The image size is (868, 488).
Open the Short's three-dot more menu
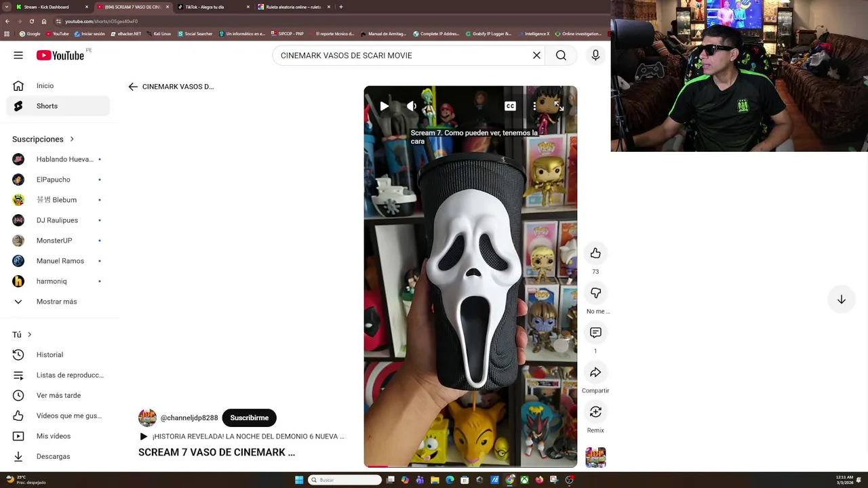[534, 106]
